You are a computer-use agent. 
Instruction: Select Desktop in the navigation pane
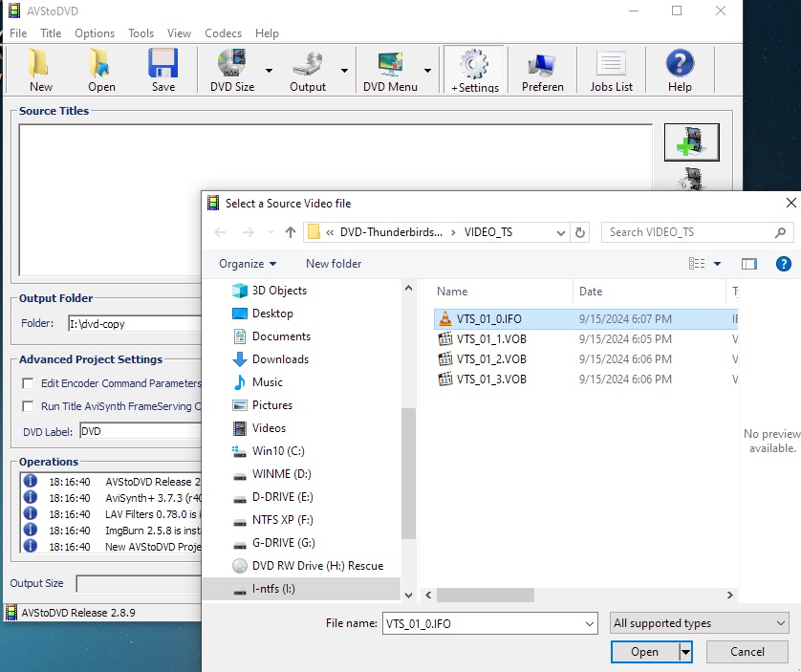[272, 314]
